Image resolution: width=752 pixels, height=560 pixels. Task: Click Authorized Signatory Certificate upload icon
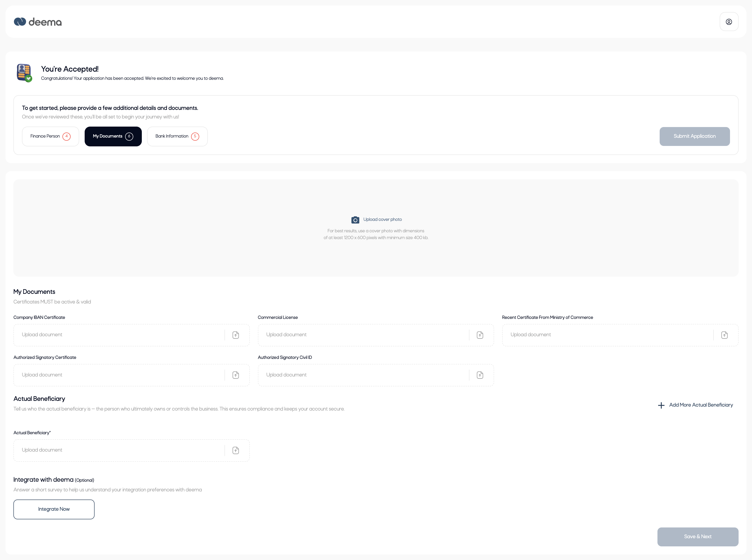pyautogui.click(x=236, y=375)
